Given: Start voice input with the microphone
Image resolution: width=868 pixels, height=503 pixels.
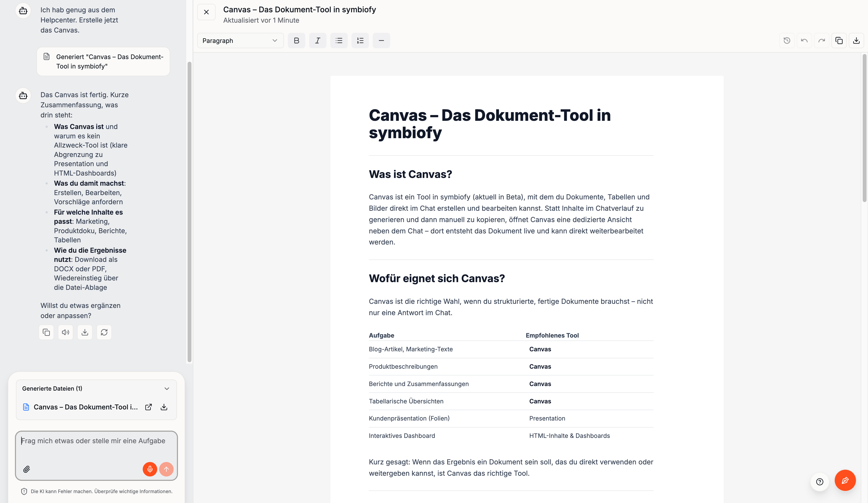Looking at the screenshot, I should pos(150,469).
